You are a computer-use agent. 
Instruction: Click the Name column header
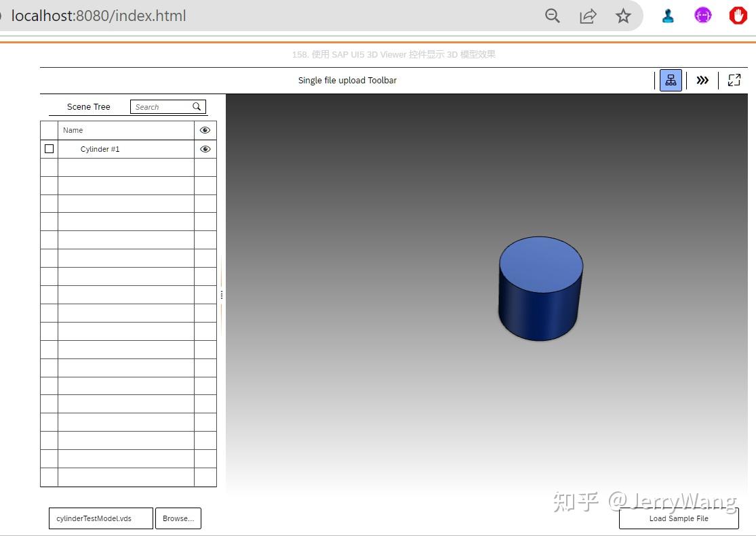72,129
